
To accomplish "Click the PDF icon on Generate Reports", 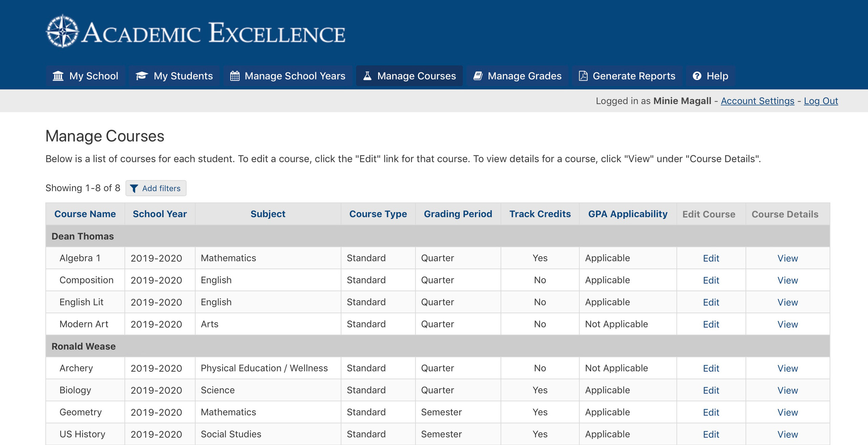I will coord(583,76).
